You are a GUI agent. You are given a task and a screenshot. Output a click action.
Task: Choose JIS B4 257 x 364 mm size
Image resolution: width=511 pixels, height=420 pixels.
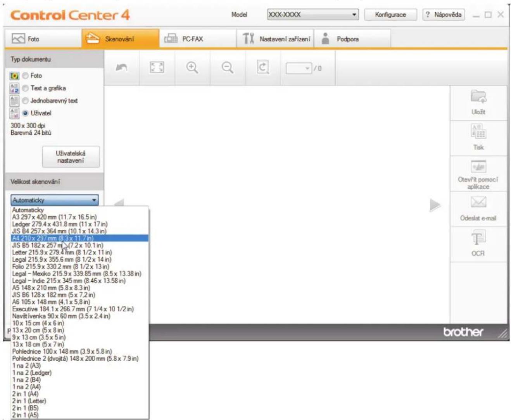80,231
